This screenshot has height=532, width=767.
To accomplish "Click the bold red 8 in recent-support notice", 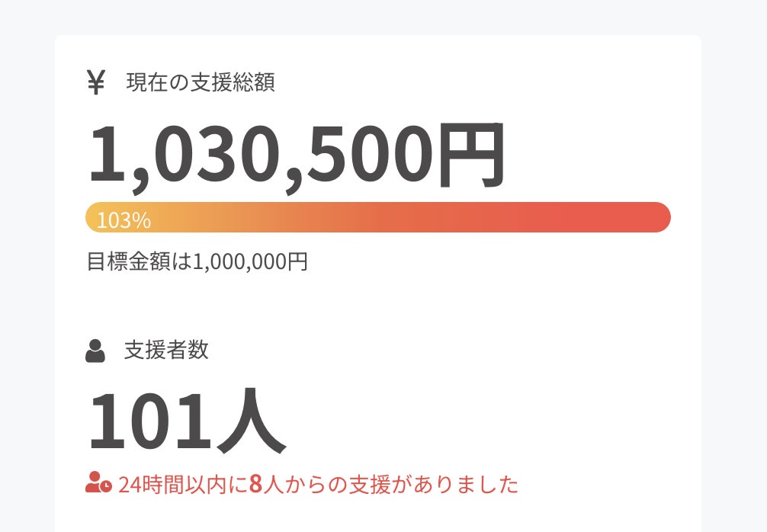I will (x=255, y=484).
